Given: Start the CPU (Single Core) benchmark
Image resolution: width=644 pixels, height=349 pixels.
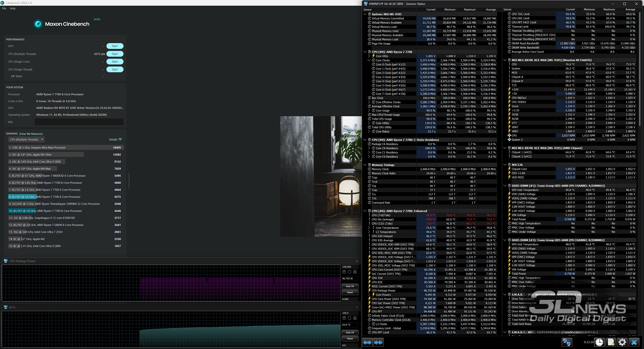Looking at the screenshot, I should pos(115,62).
